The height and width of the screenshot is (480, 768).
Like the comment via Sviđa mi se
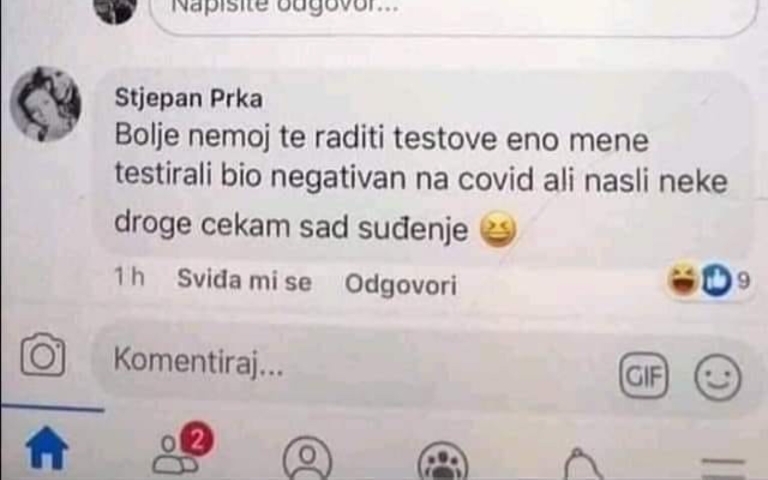[244, 281]
